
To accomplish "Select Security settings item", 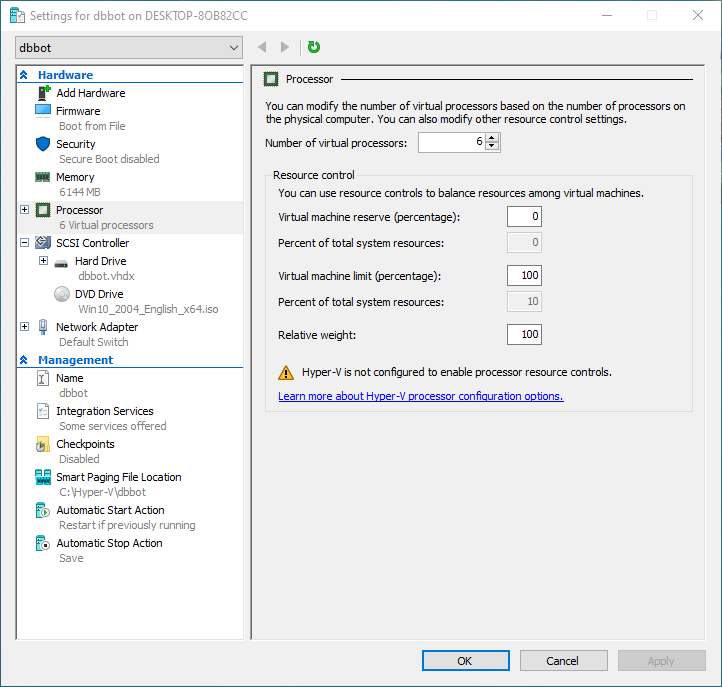I will 76,144.
